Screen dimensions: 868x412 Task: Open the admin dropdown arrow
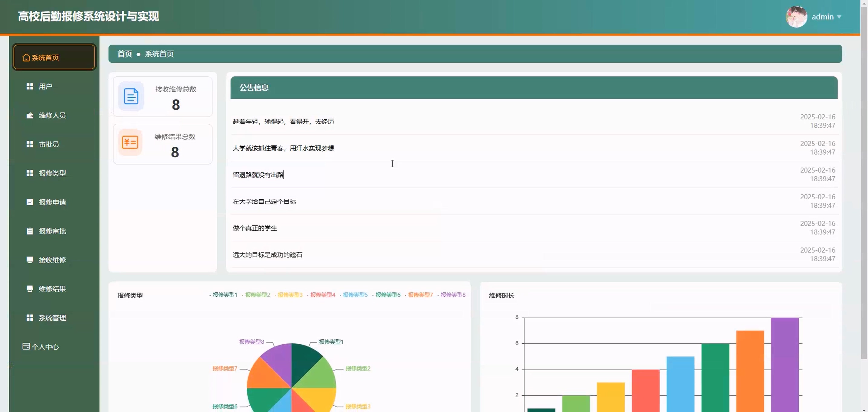coord(839,17)
